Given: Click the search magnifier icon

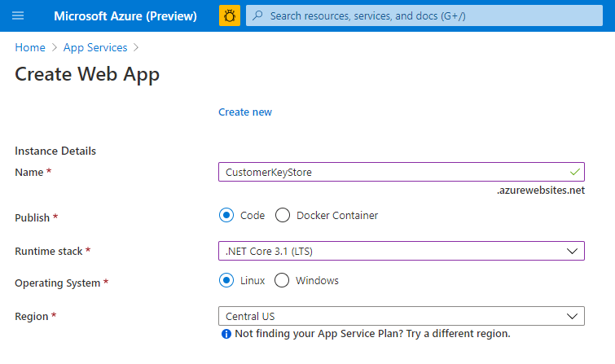Looking at the screenshot, I should click(257, 15).
